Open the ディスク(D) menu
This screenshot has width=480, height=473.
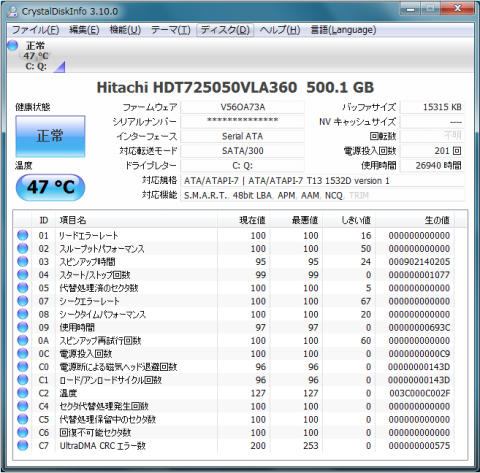pyautogui.click(x=225, y=30)
